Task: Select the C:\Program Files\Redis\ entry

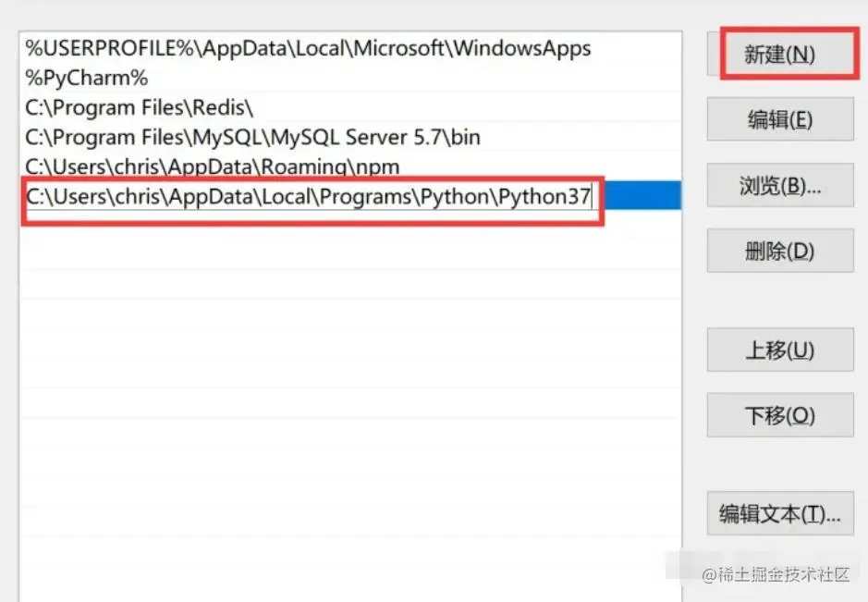Action: click(350, 107)
